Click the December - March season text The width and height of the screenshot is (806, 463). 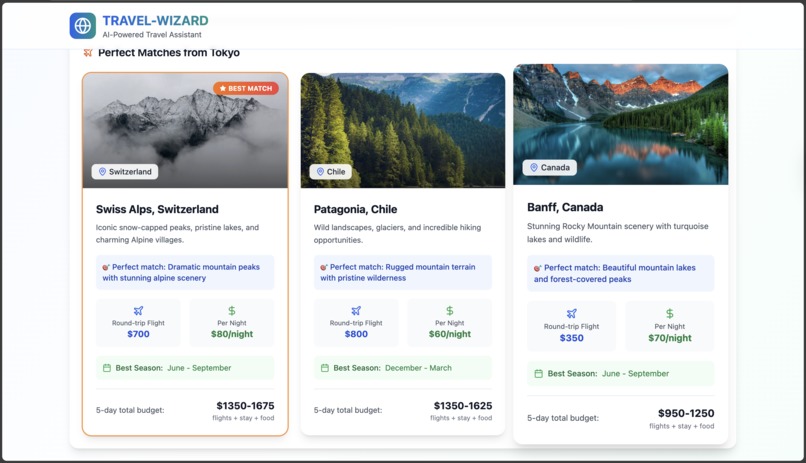418,368
